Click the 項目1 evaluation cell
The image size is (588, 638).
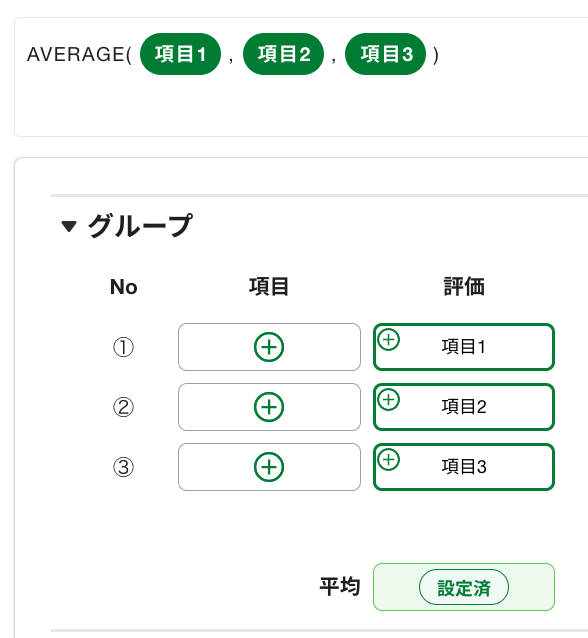(464, 347)
